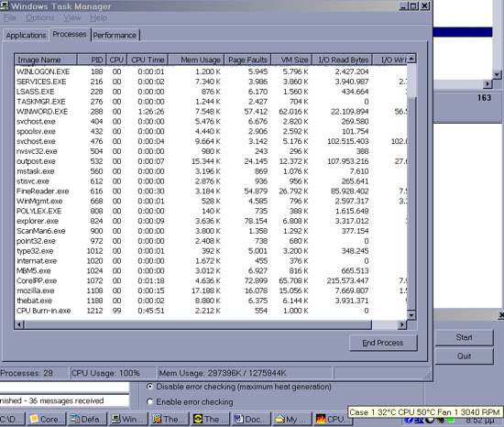Select the WINLOGON.EXE process row
504x427 pixels.
tap(211, 71)
